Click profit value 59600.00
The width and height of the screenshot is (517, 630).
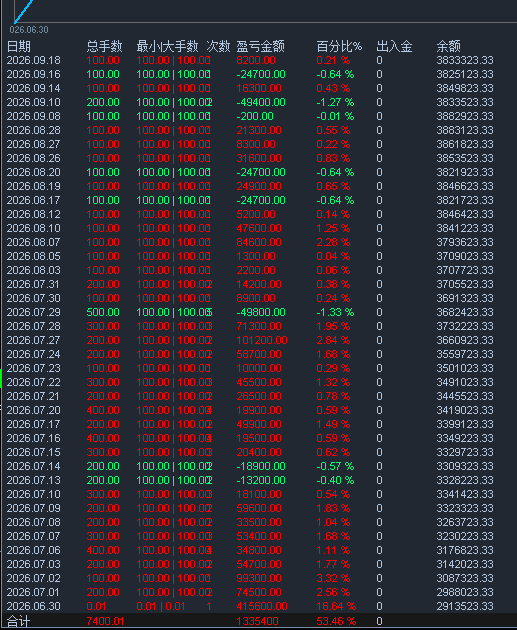tap(259, 508)
